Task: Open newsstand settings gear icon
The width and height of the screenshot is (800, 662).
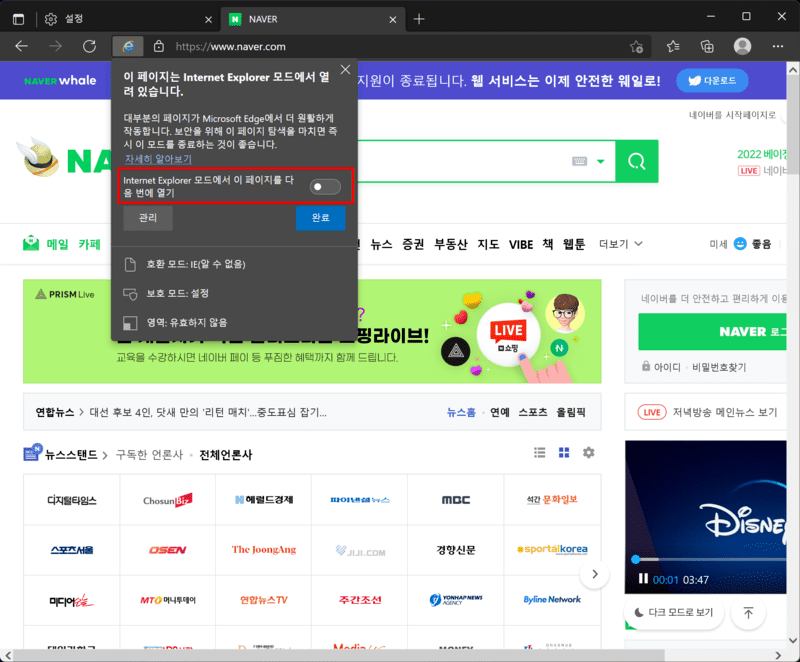Action: pos(588,452)
